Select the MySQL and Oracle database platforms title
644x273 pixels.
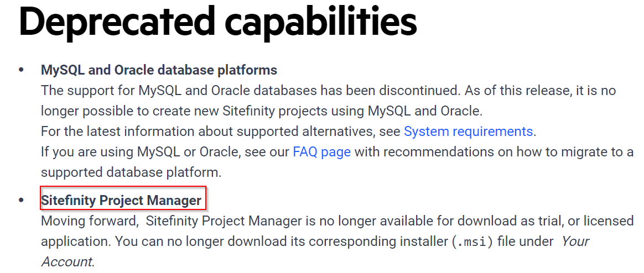click(159, 70)
